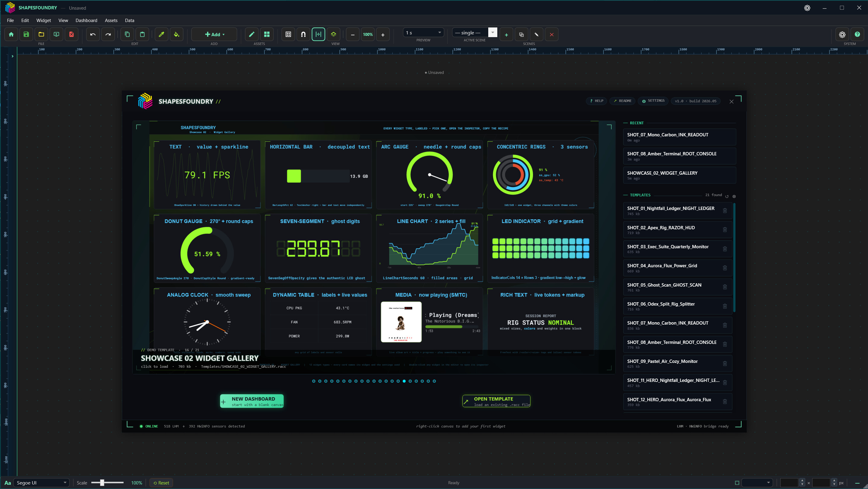Open the README link
The height and width of the screenshot is (489, 868).
pyautogui.click(x=622, y=101)
